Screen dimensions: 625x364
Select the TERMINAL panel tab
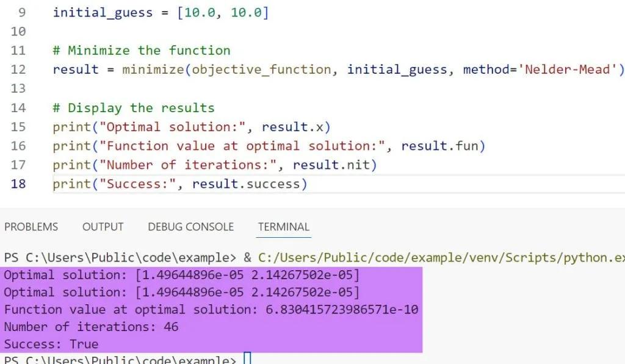283,227
